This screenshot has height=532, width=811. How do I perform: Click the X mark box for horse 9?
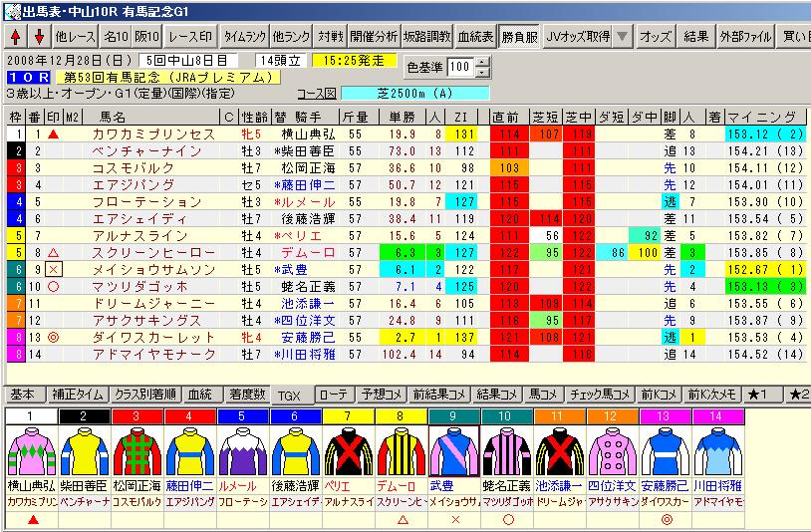[53, 269]
